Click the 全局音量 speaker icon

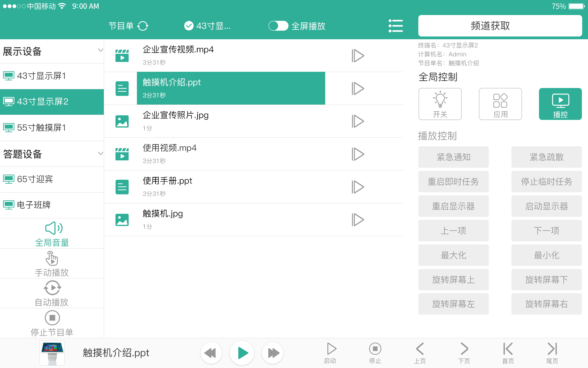(54, 228)
